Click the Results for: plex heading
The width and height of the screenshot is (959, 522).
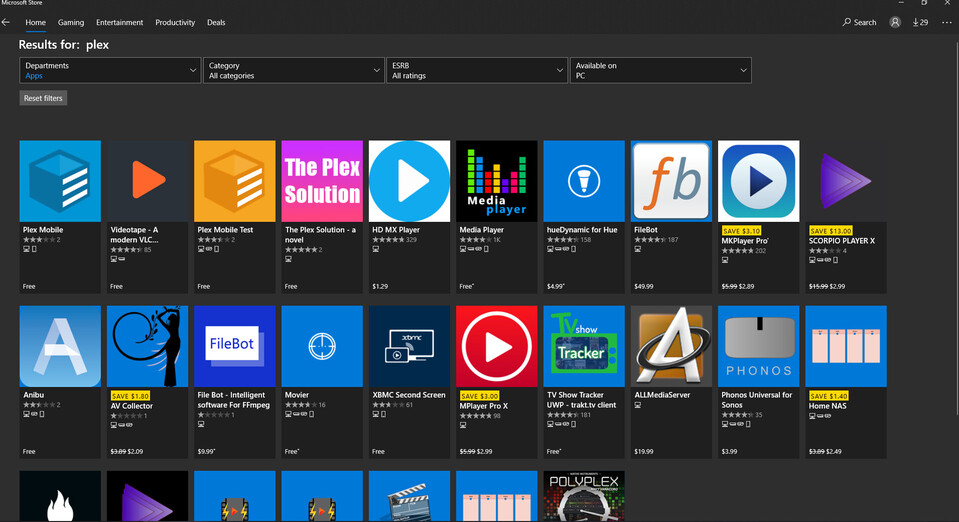click(x=64, y=45)
